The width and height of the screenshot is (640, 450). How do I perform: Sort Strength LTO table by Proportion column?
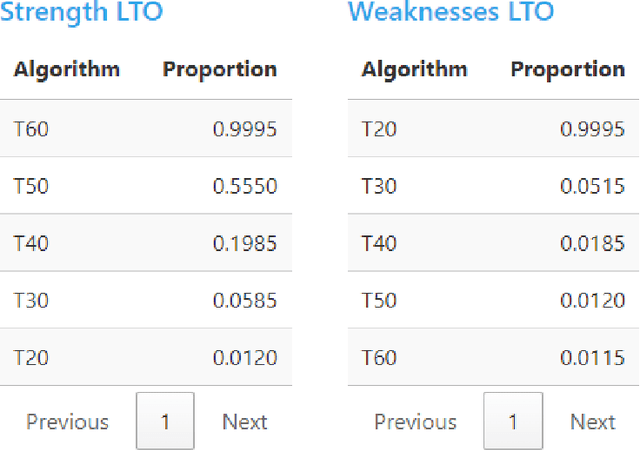[219, 69]
